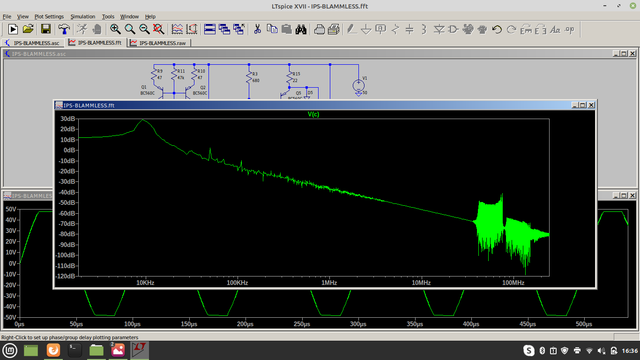Click the Pick Visible Traces icon
This screenshot has height=360, width=640.
[192, 29]
